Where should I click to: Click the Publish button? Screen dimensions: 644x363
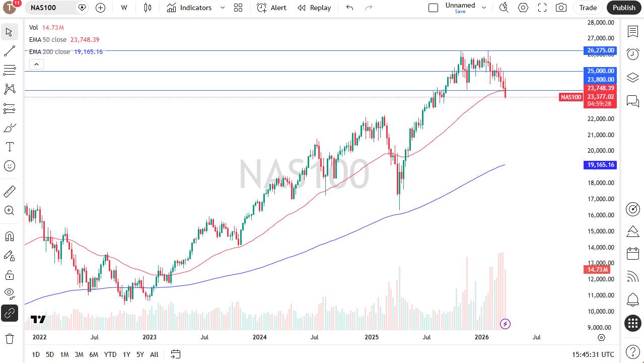coord(624,8)
